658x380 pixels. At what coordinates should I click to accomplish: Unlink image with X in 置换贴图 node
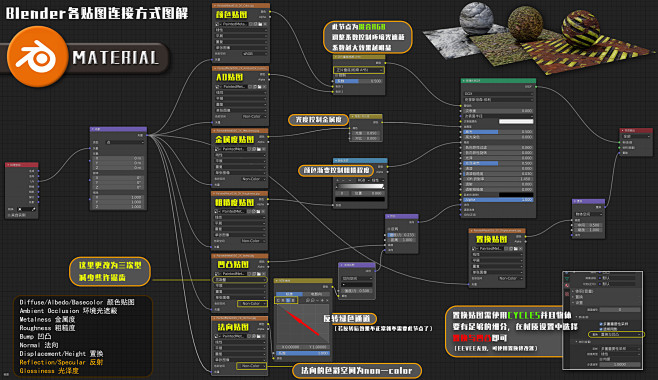[520, 248]
